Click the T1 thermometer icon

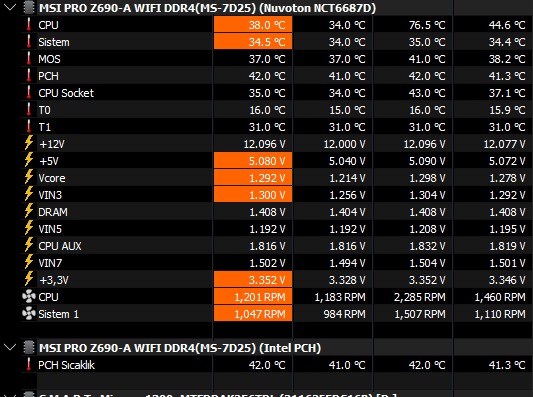tap(29, 126)
